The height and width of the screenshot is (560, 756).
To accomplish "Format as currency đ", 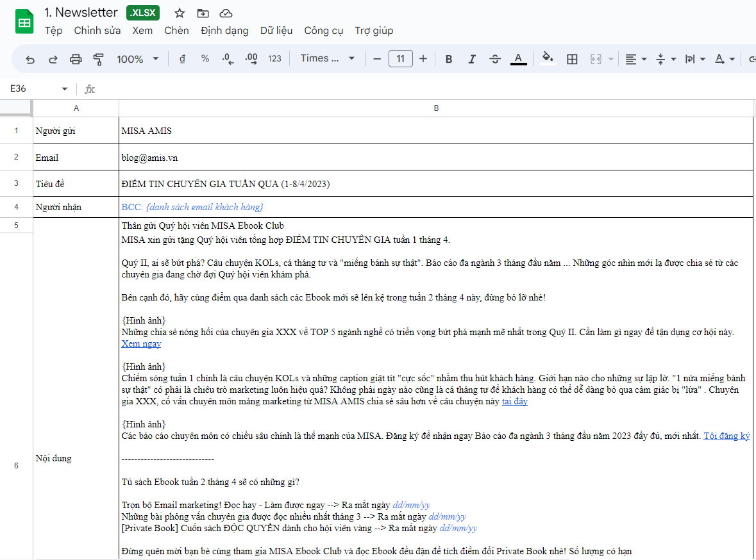I will pos(182,59).
